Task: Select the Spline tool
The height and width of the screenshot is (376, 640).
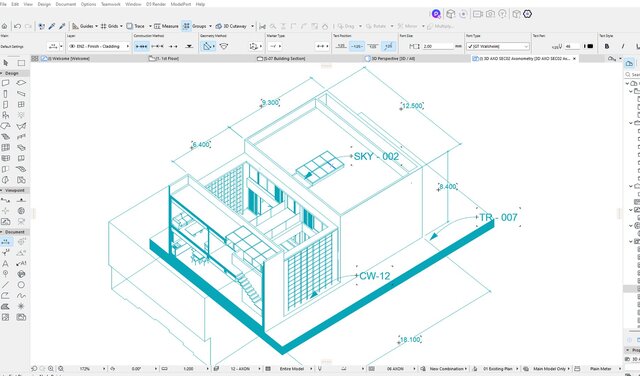Action: (x=21, y=296)
